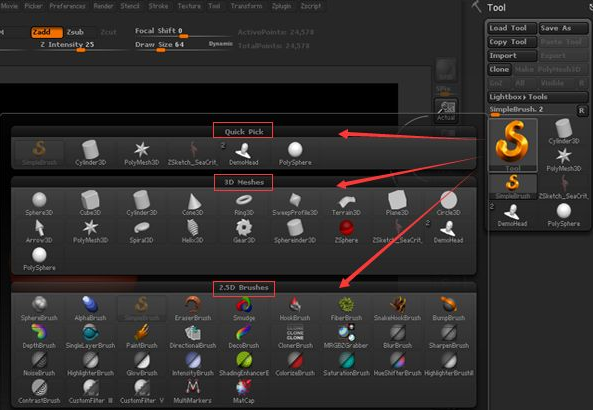Select MRGBZGrabber tool
593x410 pixels.
point(346,336)
